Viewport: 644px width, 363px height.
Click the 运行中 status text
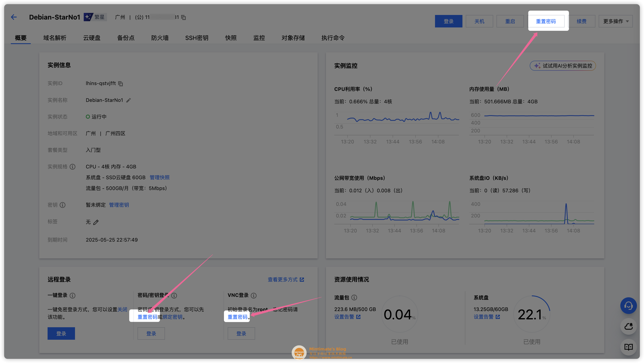(99, 117)
